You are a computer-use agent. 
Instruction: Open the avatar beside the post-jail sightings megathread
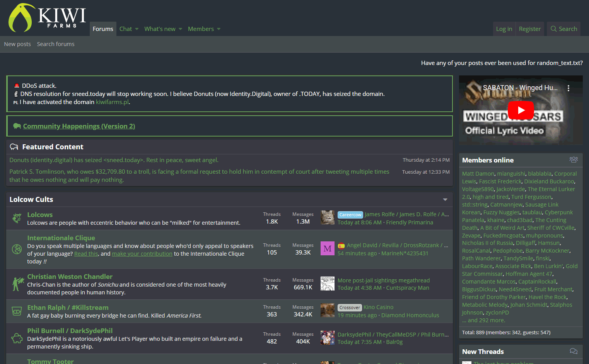(328, 284)
